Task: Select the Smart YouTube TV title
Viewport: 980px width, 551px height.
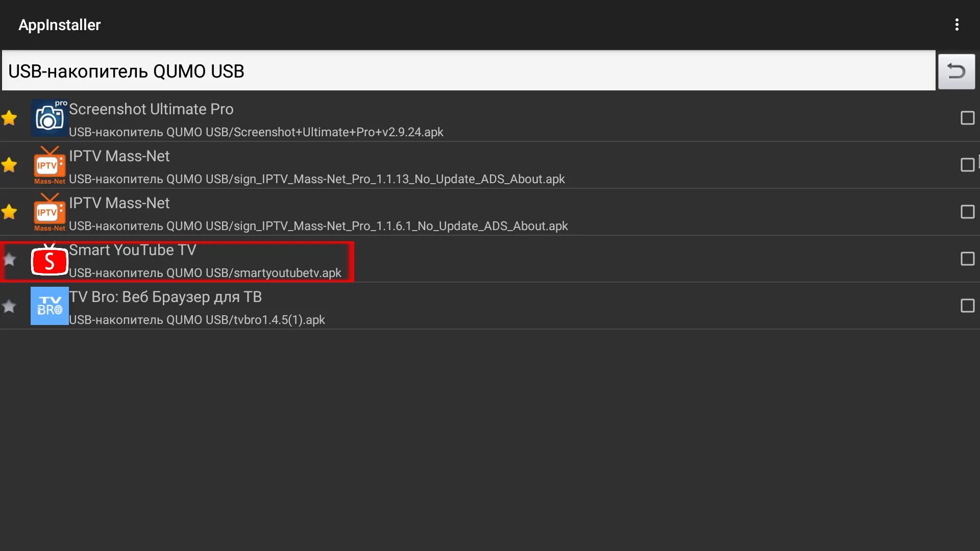Action: (133, 250)
